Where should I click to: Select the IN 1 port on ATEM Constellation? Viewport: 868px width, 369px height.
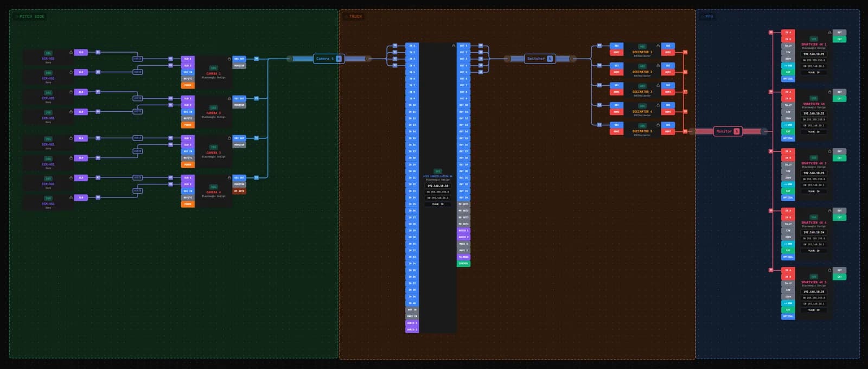click(412, 46)
